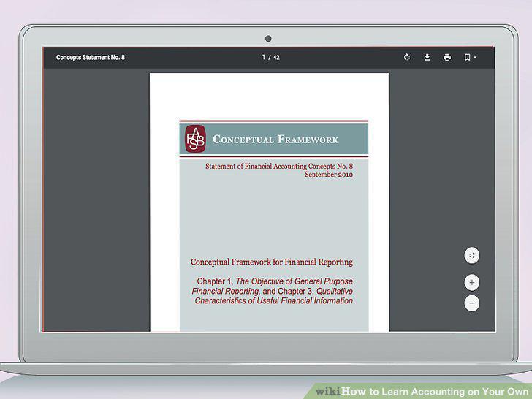This screenshot has width=532, height=399.
Task: Zoom out with the minus button
Action: (471, 303)
